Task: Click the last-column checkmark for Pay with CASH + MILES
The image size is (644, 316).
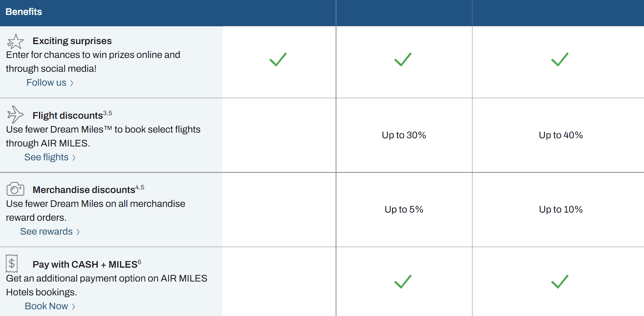Action: point(560,282)
